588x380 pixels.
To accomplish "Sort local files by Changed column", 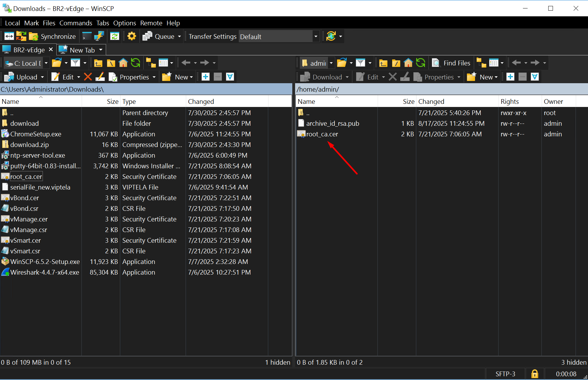I will tap(201, 102).
